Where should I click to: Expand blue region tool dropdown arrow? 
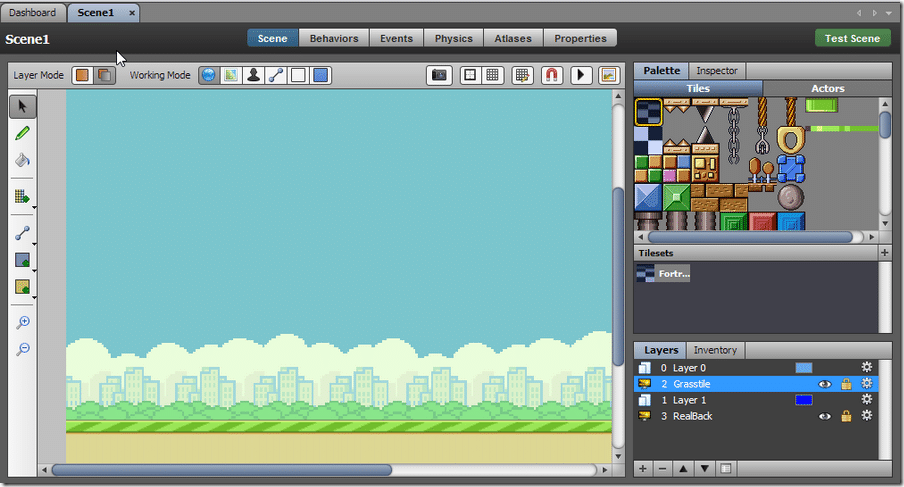coord(35,271)
